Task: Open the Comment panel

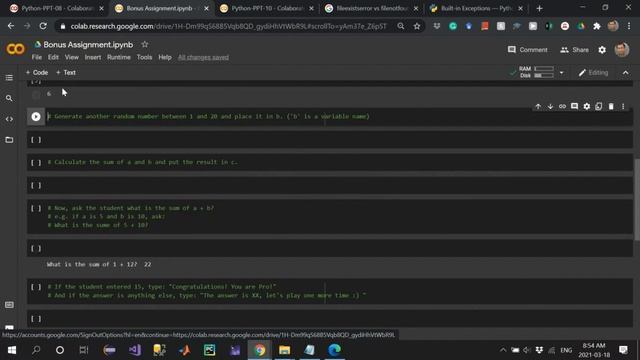Action: tap(527, 50)
